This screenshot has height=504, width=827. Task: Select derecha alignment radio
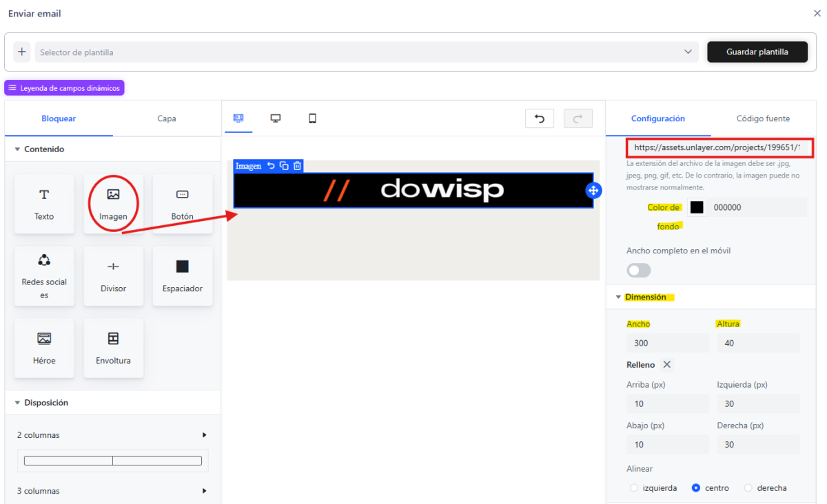click(748, 488)
